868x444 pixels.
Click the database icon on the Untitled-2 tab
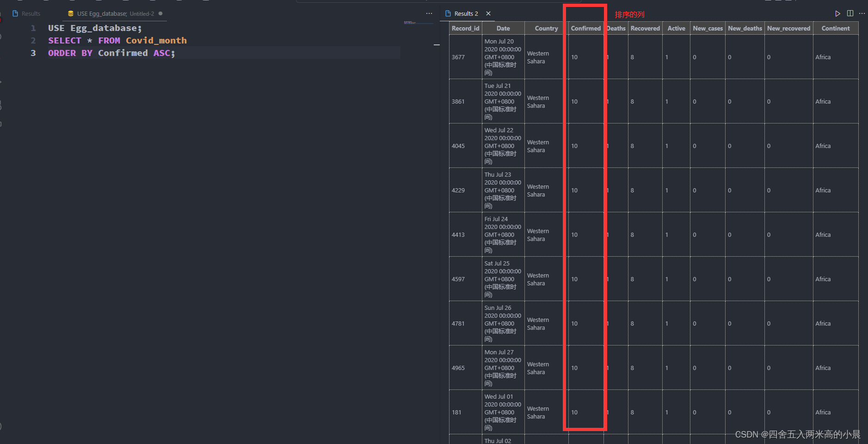[71, 14]
